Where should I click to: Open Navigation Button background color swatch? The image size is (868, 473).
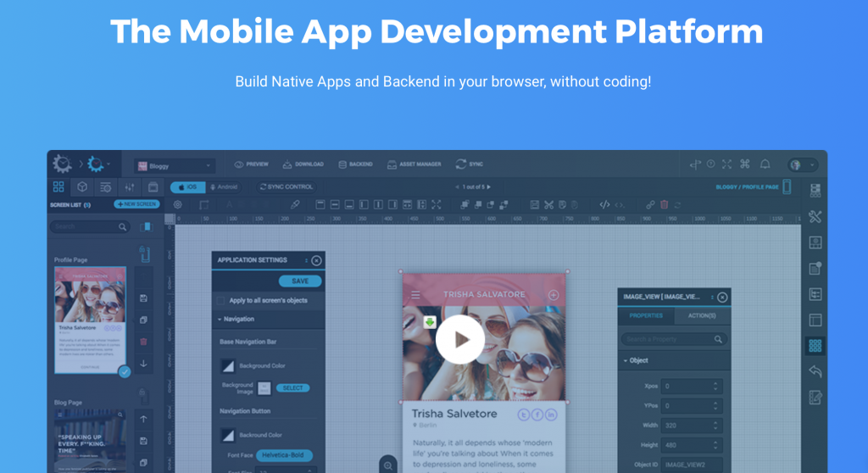point(227,435)
